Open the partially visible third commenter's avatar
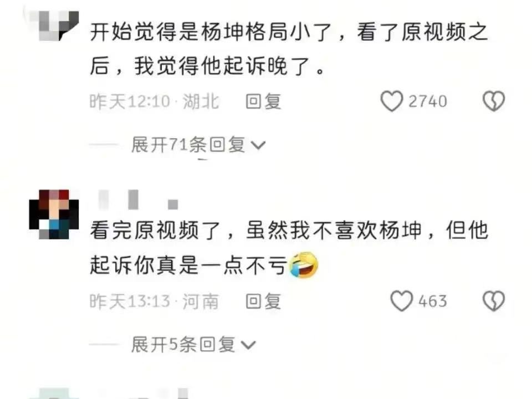The image size is (532, 399). coord(54,393)
